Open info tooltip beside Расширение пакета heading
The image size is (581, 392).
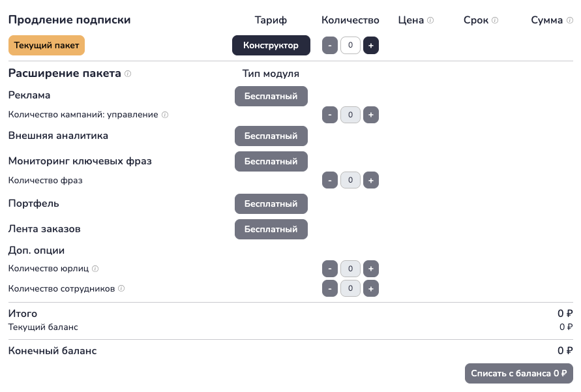point(128,73)
